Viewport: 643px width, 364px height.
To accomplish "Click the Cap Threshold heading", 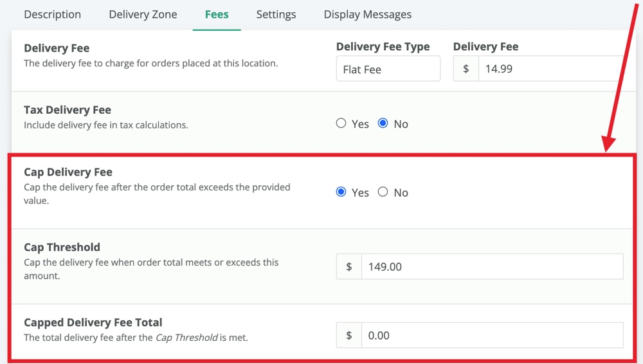I will 62,247.
